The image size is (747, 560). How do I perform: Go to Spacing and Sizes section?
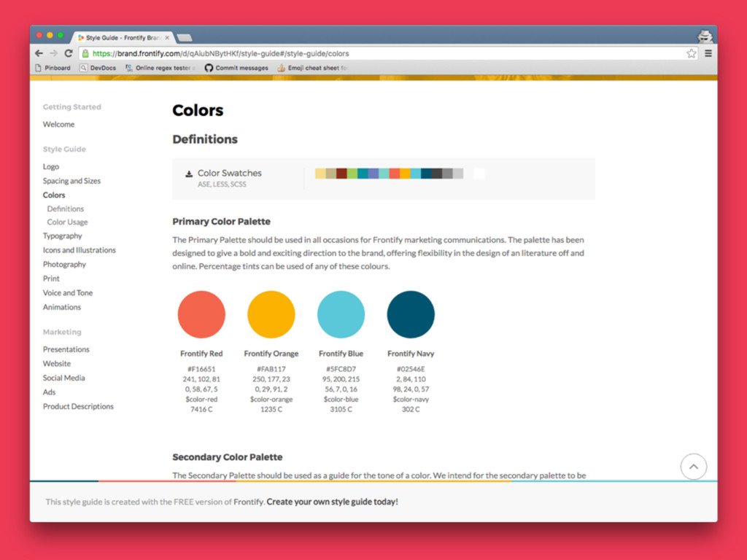coord(71,181)
